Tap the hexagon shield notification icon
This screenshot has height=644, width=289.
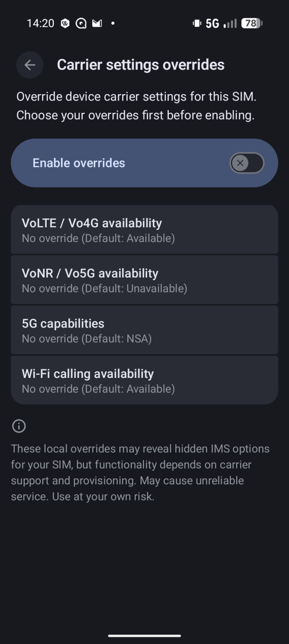tap(65, 24)
